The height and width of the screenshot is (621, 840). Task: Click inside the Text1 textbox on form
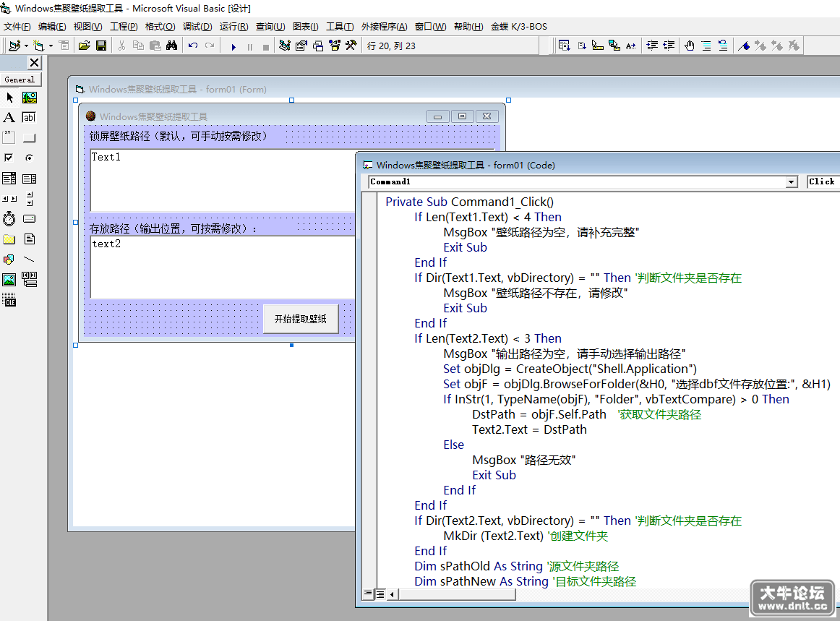coord(223,181)
